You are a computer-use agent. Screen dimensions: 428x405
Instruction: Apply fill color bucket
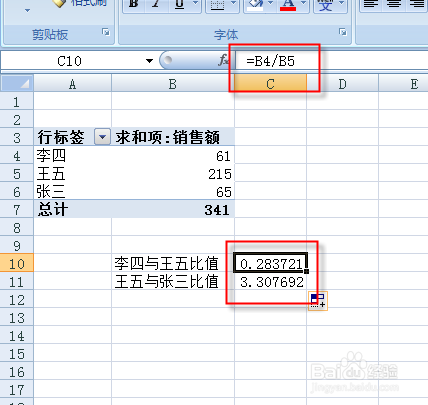tap(255, 5)
